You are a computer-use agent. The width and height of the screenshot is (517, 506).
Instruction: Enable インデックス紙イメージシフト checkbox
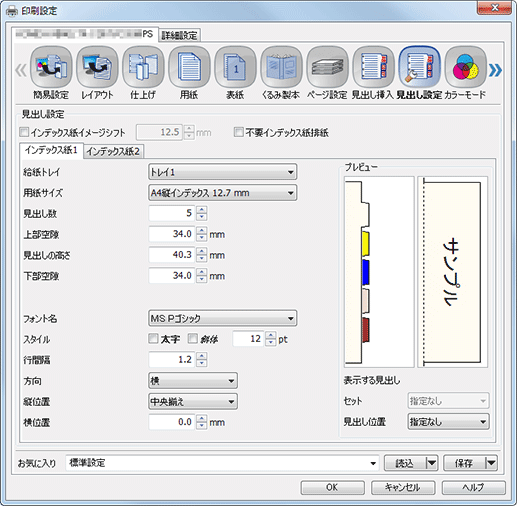(x=24, y=132)
